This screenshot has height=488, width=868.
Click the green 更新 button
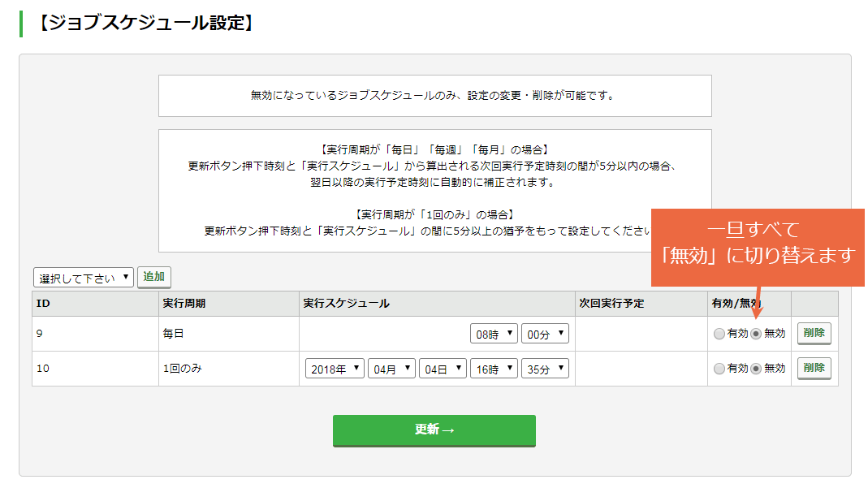click(x=434, y=430)
